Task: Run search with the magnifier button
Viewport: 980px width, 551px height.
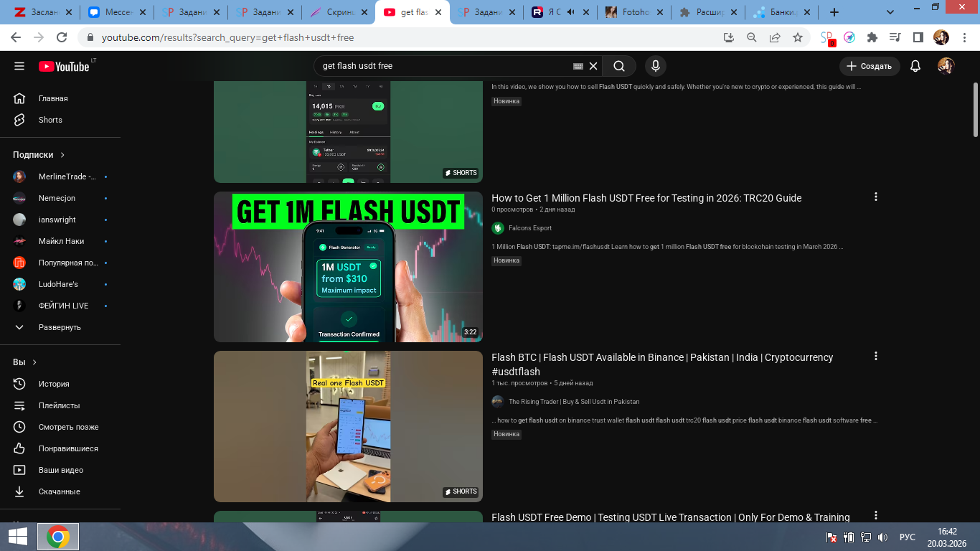Action: click(x=619, y=66)
